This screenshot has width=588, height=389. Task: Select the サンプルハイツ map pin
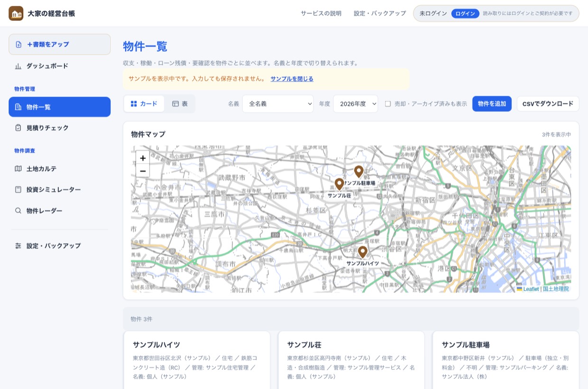point(363,252)
